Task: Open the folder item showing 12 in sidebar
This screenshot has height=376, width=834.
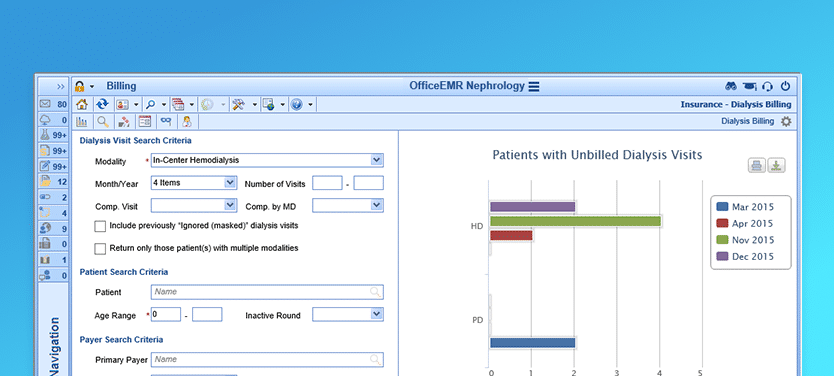Action: 53,182
